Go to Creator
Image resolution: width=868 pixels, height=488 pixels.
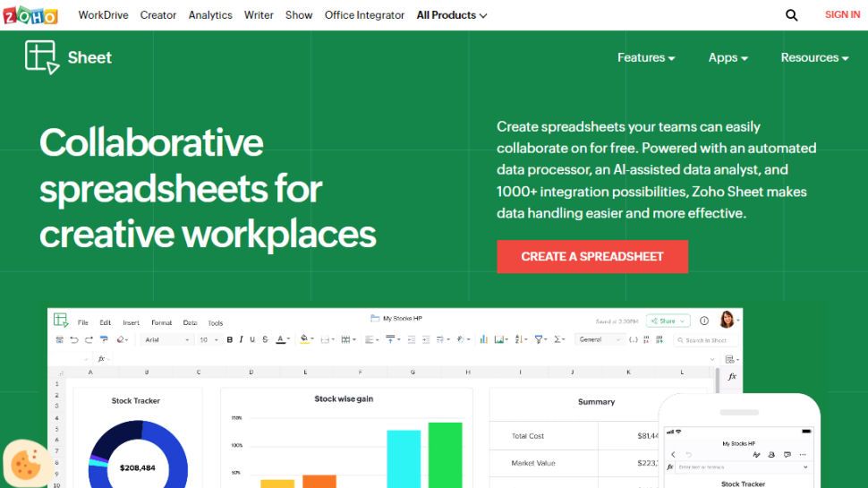(x=157, y=15)
